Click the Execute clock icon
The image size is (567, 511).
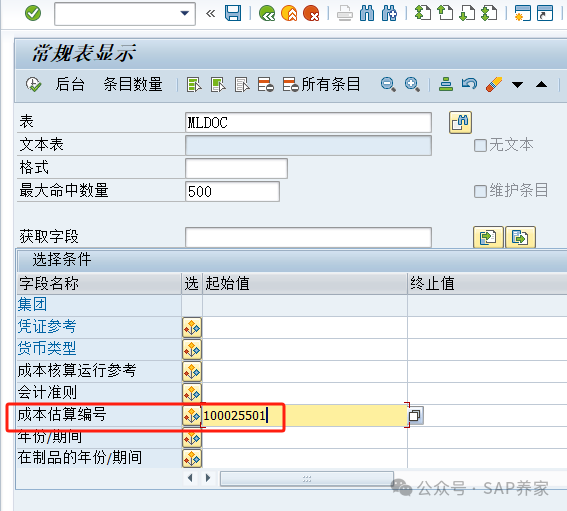click(33, 84)
